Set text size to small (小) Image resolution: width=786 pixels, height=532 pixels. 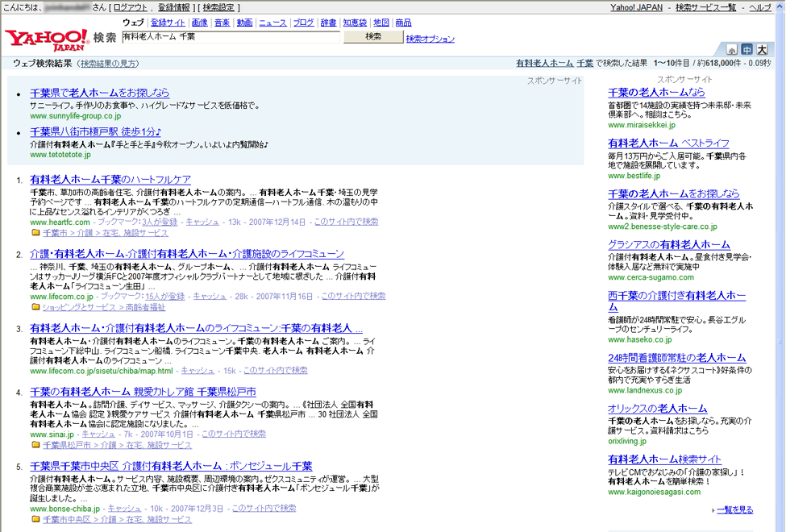[x=731, y=49]
